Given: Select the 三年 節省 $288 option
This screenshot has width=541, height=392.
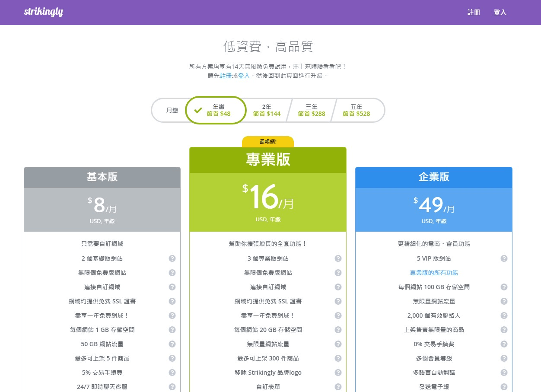Looking at the screenshot, I should coord(312,110).
